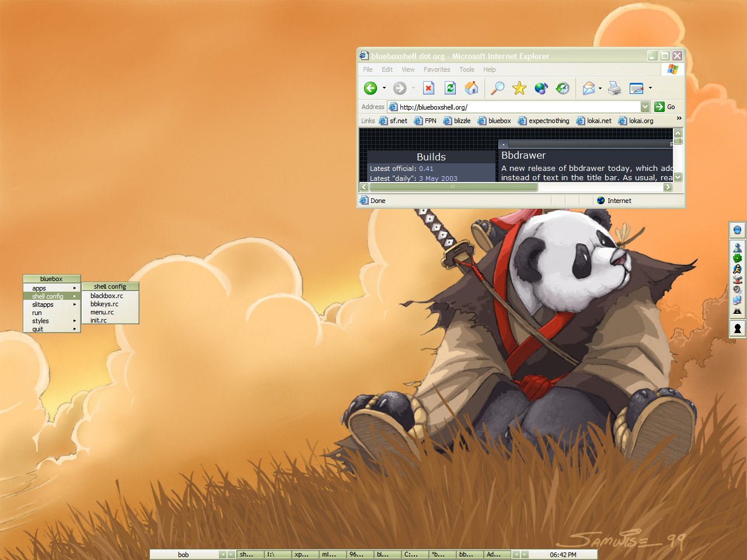Open the expectnothing link in Links bar

(x=543, y=121)
